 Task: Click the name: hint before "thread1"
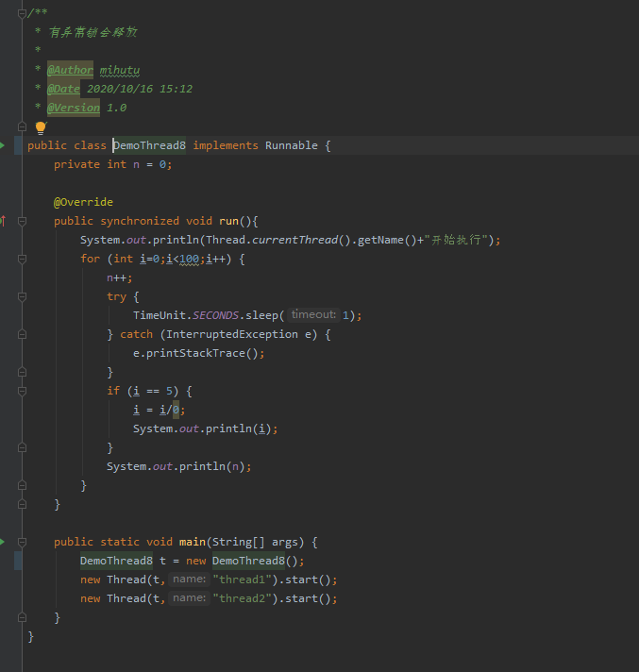click(x=189, y=579)
